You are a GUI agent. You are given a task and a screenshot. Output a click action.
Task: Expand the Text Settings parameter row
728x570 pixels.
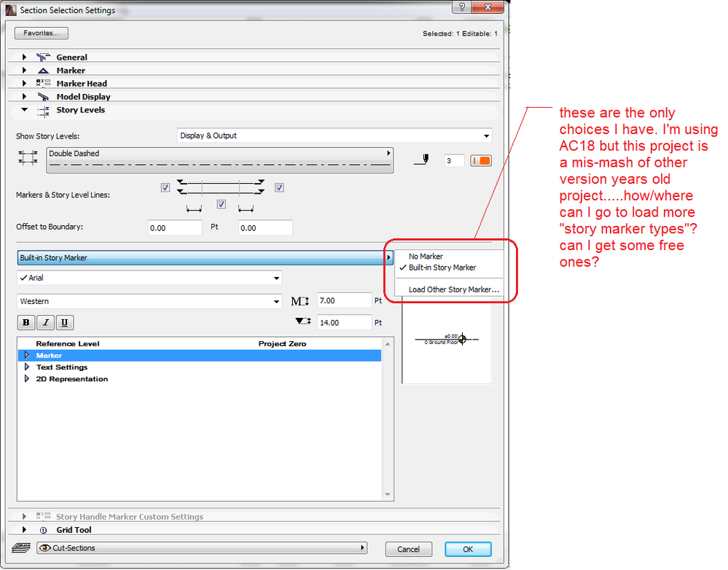(27, 367)
